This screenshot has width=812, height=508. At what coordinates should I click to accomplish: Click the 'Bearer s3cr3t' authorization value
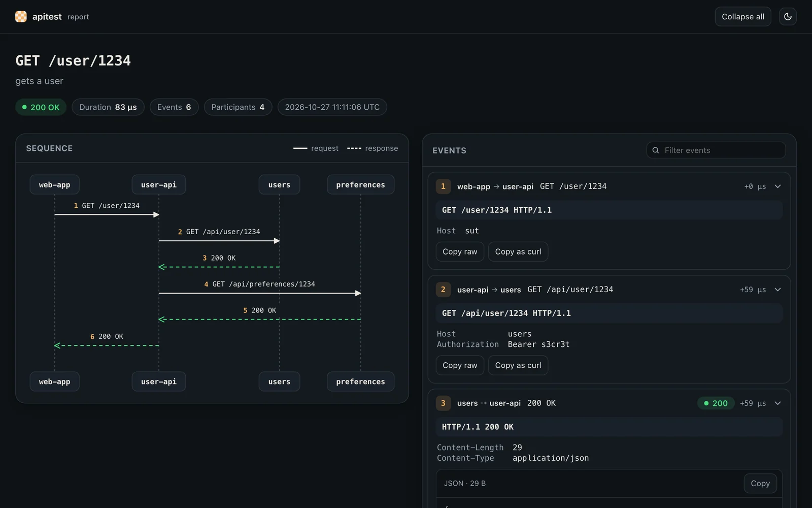(538, 344)
